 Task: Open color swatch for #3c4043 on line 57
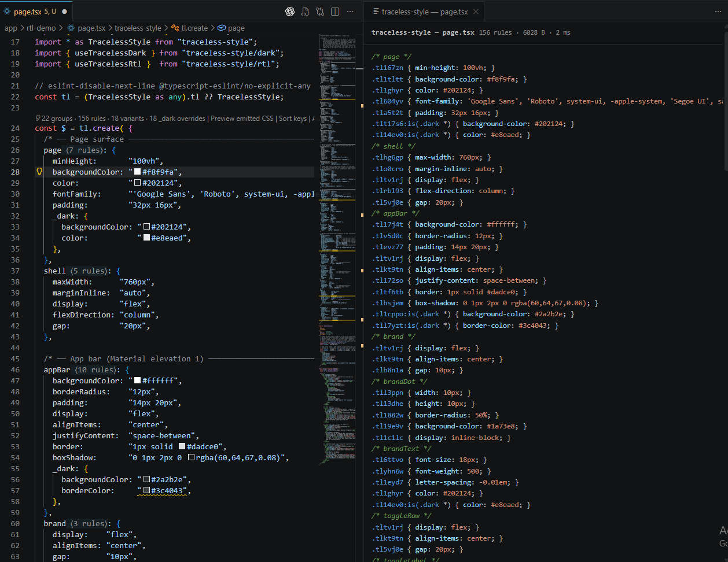[147, 490]
